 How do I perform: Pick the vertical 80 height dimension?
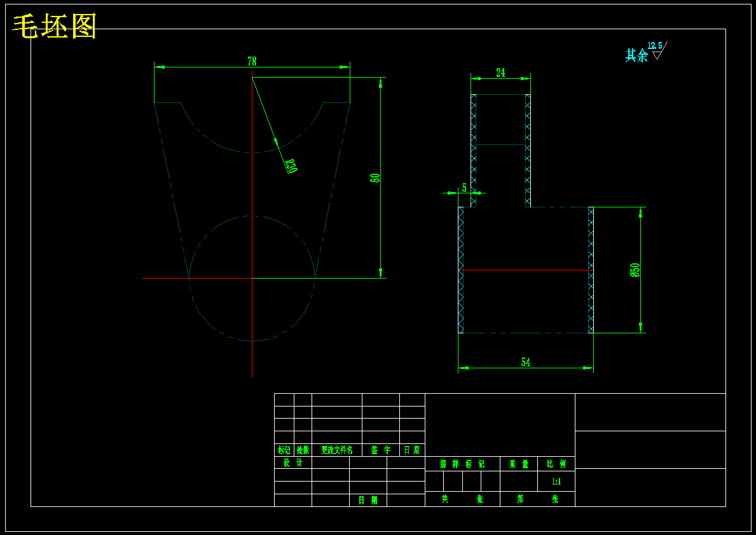375,177
